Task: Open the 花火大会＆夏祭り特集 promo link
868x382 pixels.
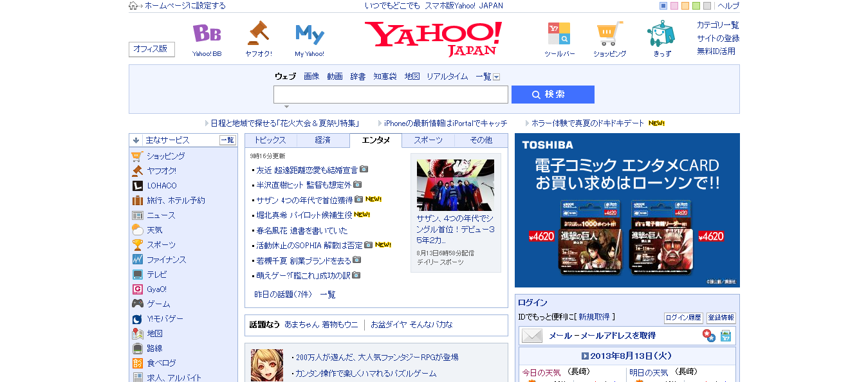Action: (284, 123)
